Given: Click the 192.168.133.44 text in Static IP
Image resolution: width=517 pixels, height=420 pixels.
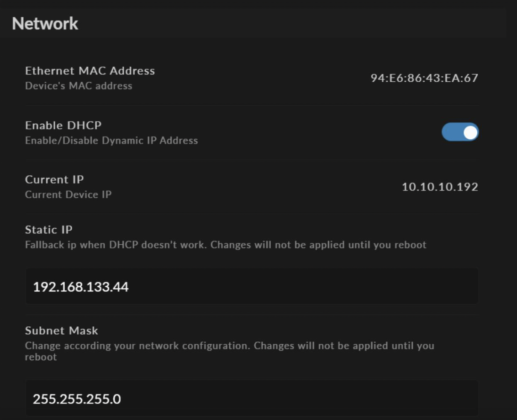Looking at the screenshot, I should pos(80,287).
